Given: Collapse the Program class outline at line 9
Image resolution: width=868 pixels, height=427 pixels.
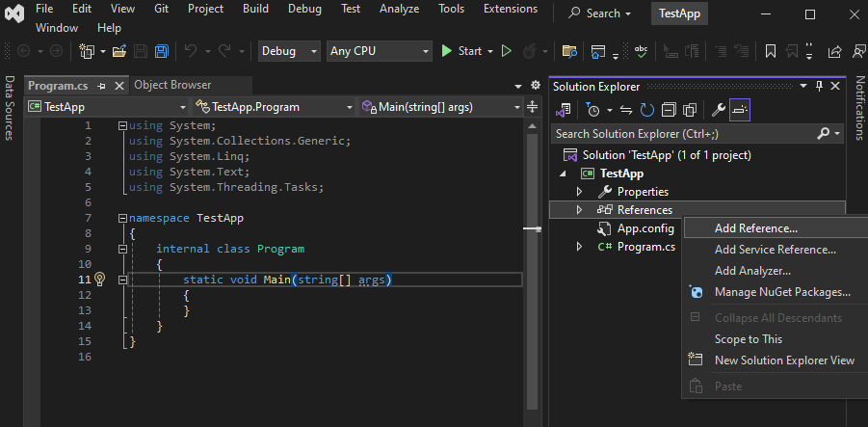Looking at the screenshot, I should (x=123, y=250).
